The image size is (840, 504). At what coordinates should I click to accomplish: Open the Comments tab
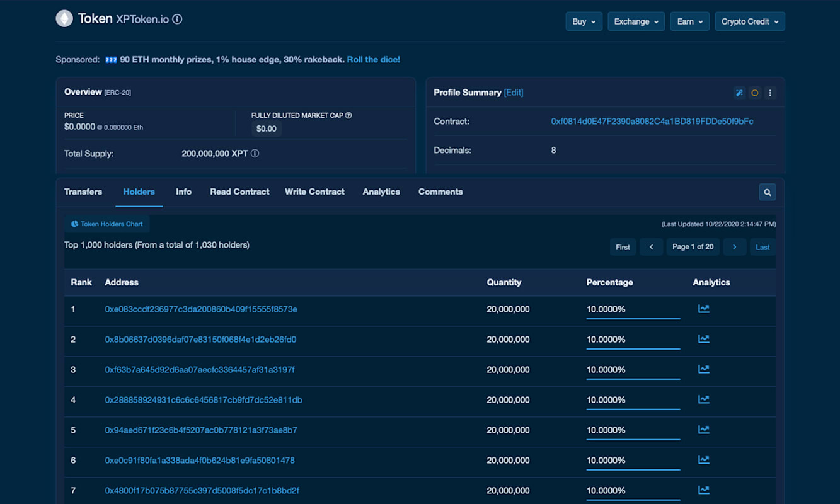[440, 192]
